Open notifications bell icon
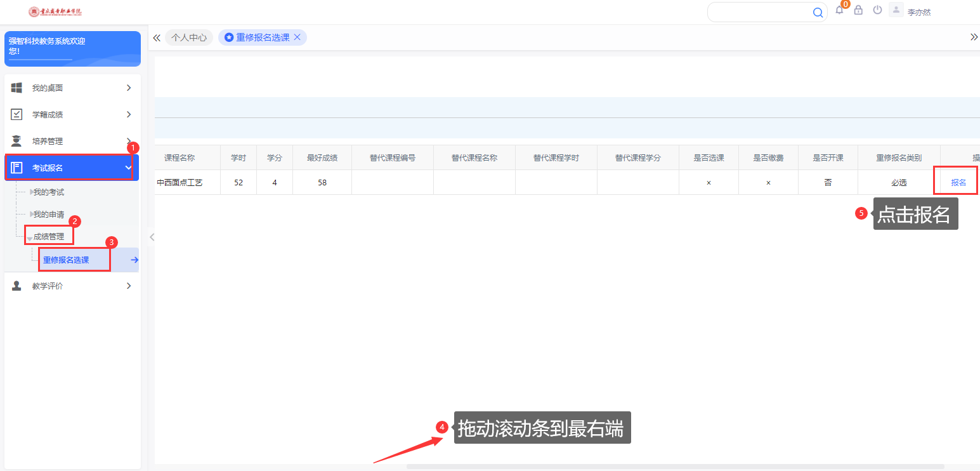 click(839, 10)
